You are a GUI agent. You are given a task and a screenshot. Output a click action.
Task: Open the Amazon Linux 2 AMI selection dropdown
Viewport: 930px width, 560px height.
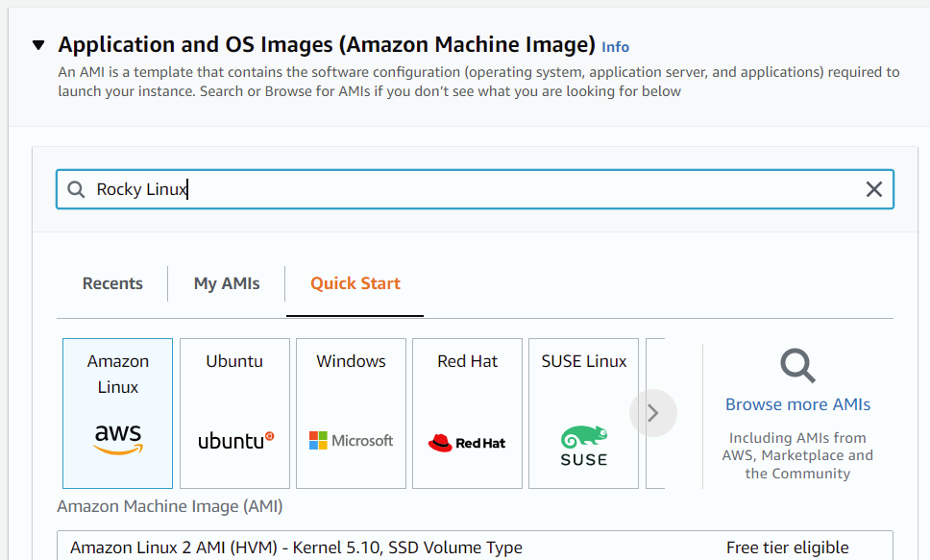(x=475, y=546)
